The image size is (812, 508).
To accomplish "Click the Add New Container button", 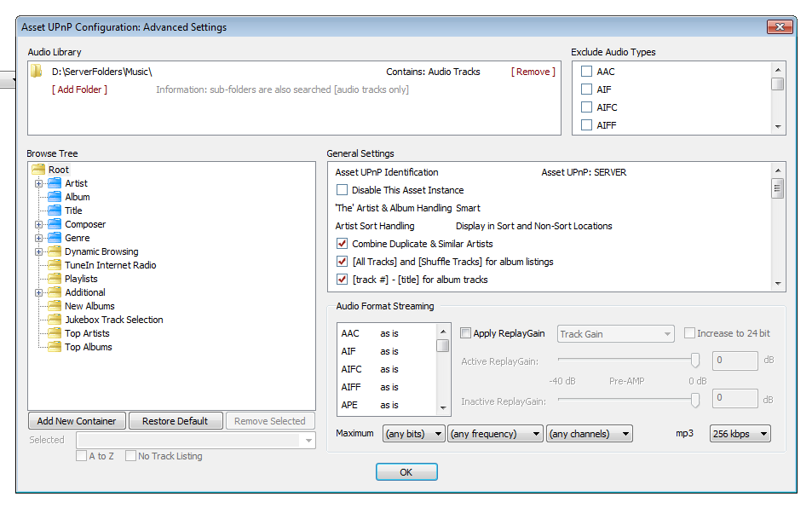I will pyautogui.click(x=77, y=421).
